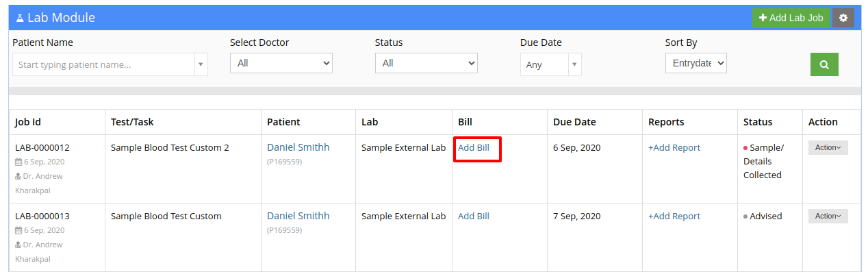Click the patient name search field
The height and width of the screenshot is (272, 868).
(103, 64)
